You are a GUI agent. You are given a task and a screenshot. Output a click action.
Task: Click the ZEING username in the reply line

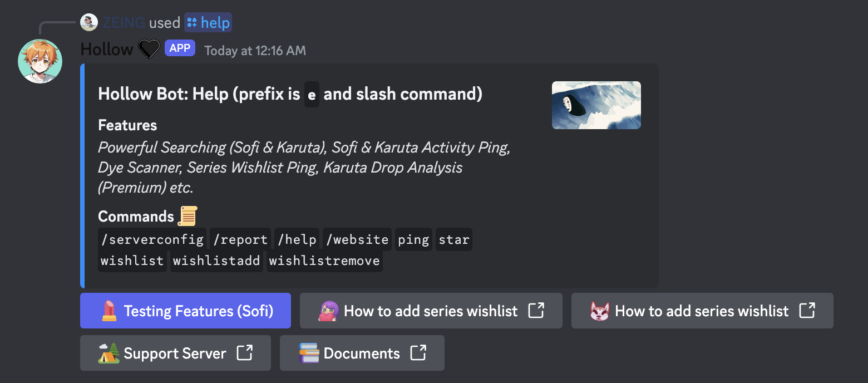click(124, 23)
